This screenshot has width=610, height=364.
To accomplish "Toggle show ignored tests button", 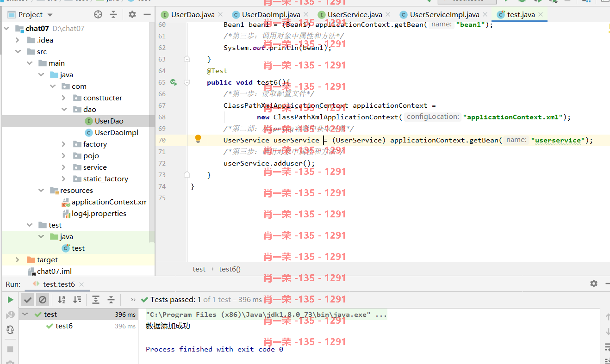I will (x=42, y=300).
